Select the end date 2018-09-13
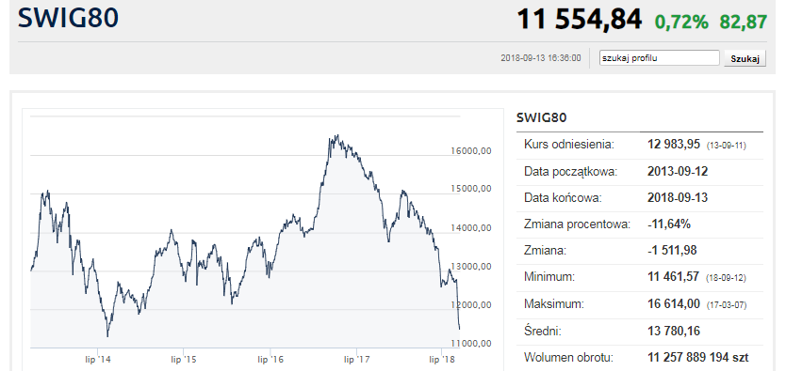The height and width of the screenshot is (371, 786). pos(678,198)
